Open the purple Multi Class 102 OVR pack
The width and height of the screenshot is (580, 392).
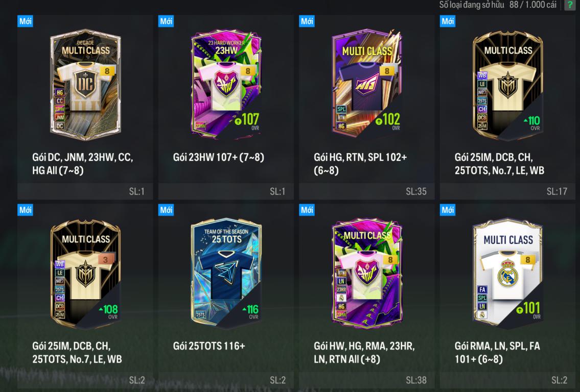366,84
